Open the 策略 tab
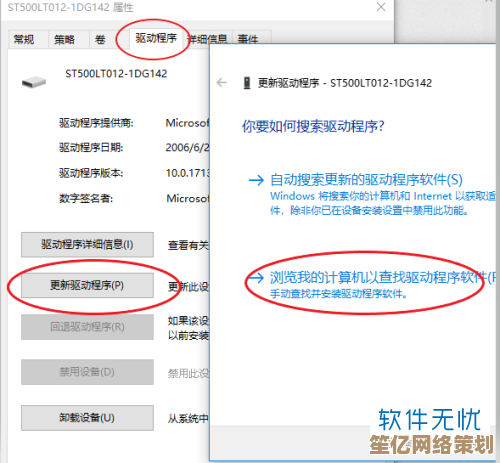500x463 pixels. click(68, 40)
